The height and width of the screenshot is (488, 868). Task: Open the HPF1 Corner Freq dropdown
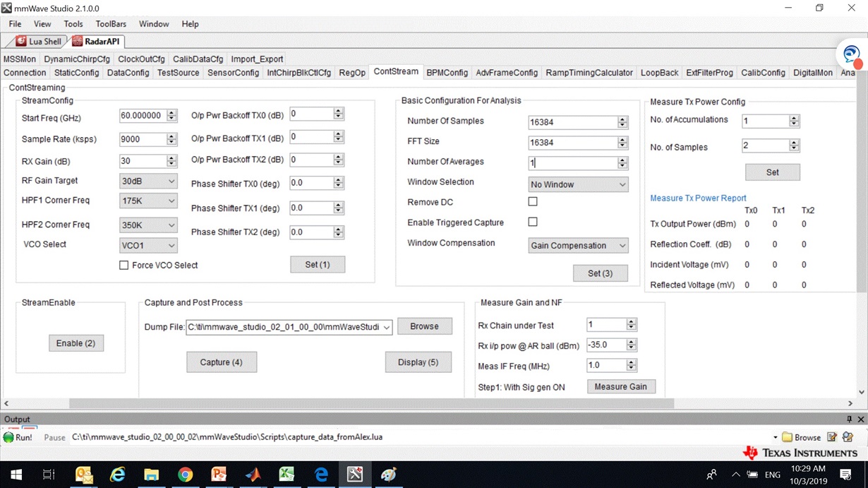[148, 201]
